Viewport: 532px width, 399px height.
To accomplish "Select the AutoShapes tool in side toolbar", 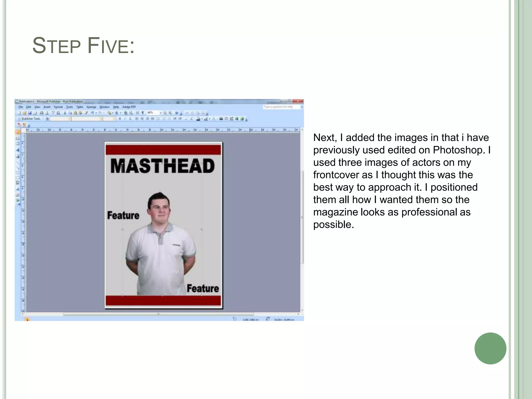I will pos(17,182).
